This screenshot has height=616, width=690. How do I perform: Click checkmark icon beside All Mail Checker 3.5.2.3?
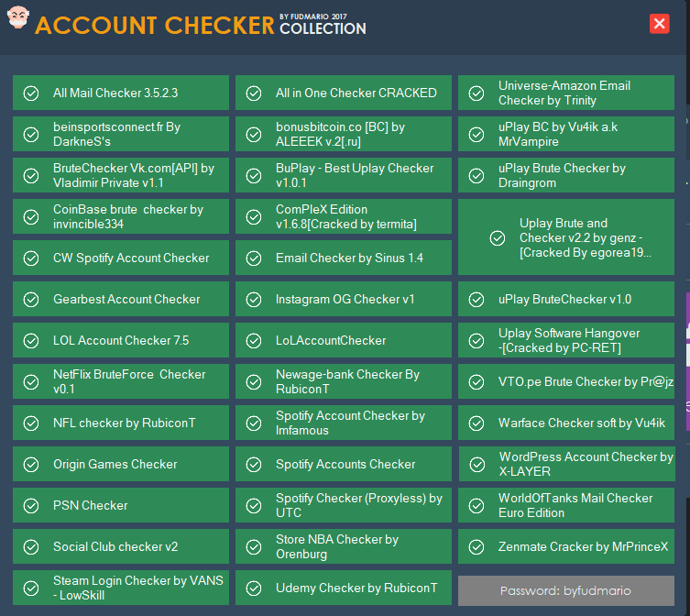(31, 93)
